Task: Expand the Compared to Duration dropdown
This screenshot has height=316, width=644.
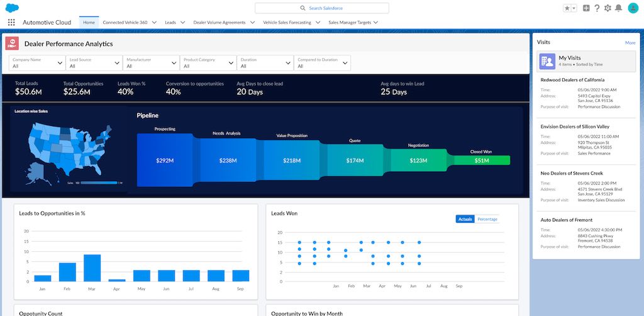Action: coord(323,63)
